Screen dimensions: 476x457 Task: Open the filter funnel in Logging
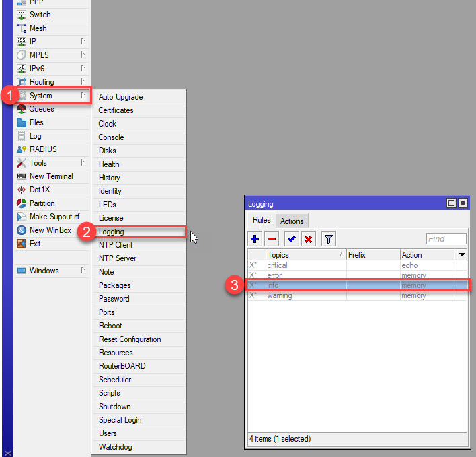329,239
